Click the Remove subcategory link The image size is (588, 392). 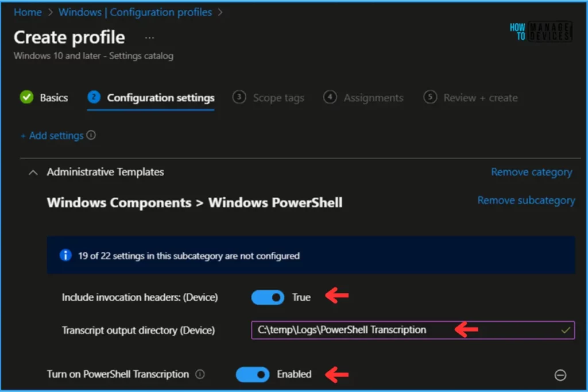(526, 201)
